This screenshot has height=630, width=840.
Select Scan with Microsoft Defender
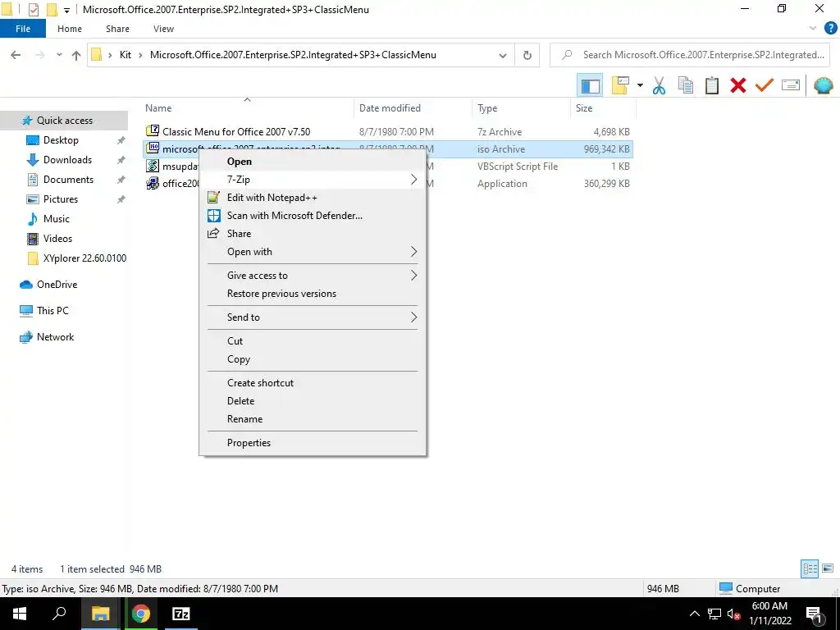pyautogui.click(x=313, y=216)
